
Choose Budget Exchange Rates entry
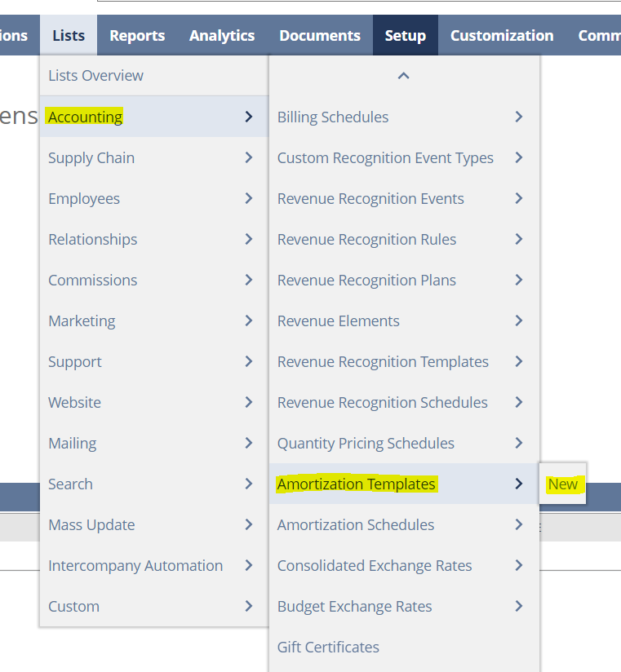[354, 606]
